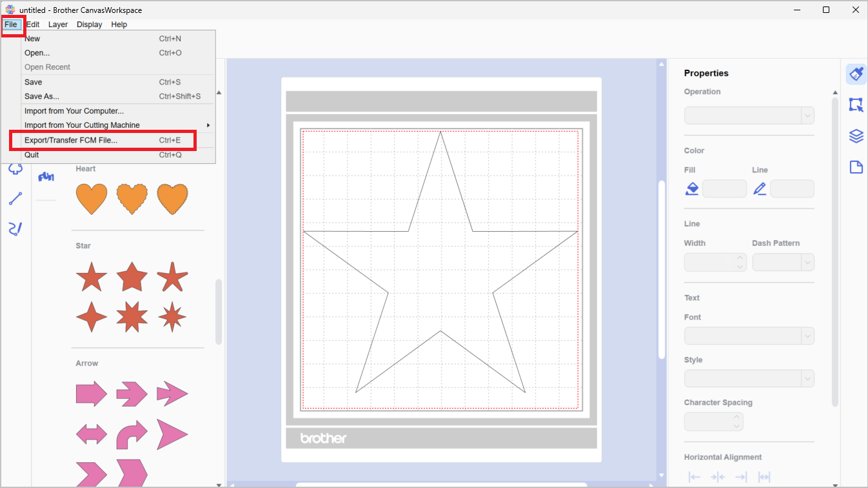This screenshot has width=868, height=488.
Task: Select the Fill bucket icon
Action: click(691, 188)
